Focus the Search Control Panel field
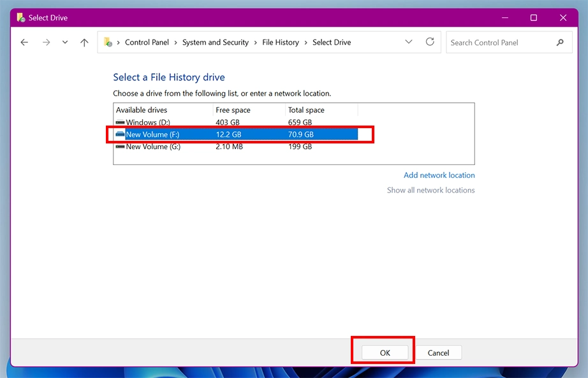Image resolution: width=588 pixels, height=378 pixels. click(x=509, y=42)
